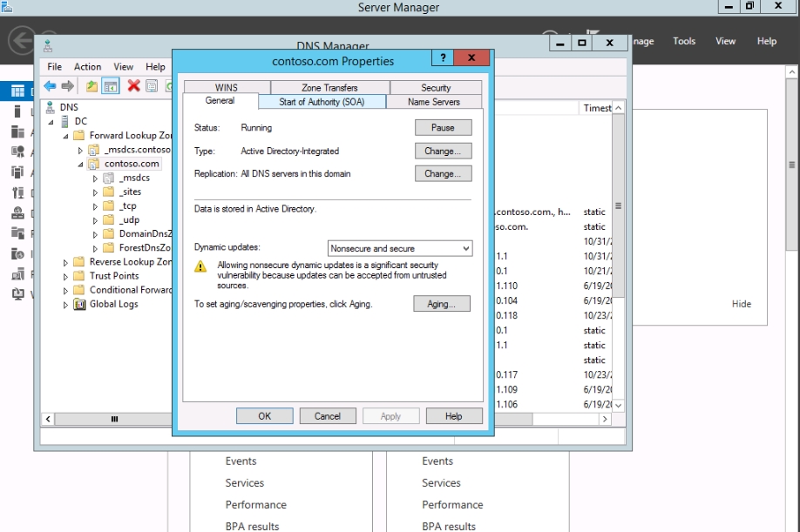
Task: Open the File menu in DNS Manager
Action: (55, 67)
